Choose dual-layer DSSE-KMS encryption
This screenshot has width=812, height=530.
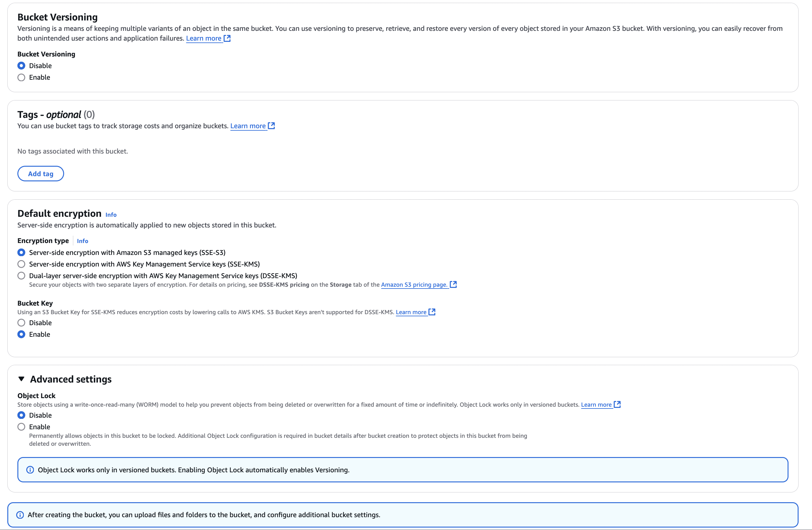pos(21,275)
